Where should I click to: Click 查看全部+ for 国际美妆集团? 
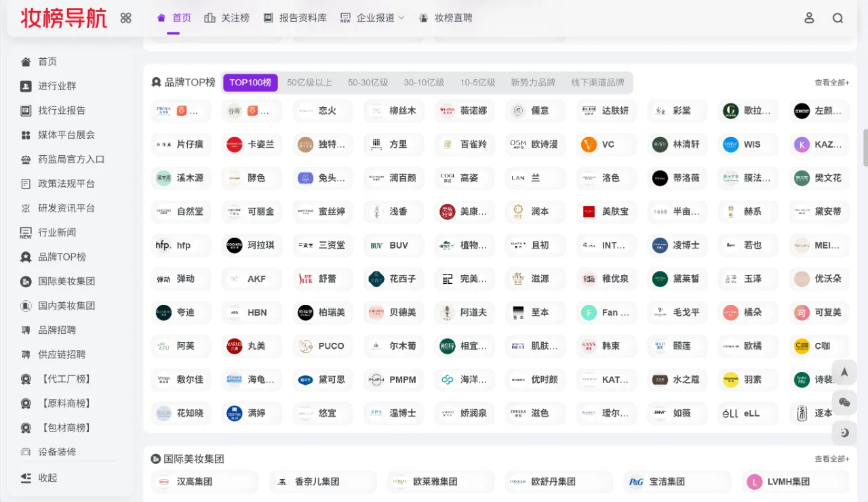[x=832, y=459]
